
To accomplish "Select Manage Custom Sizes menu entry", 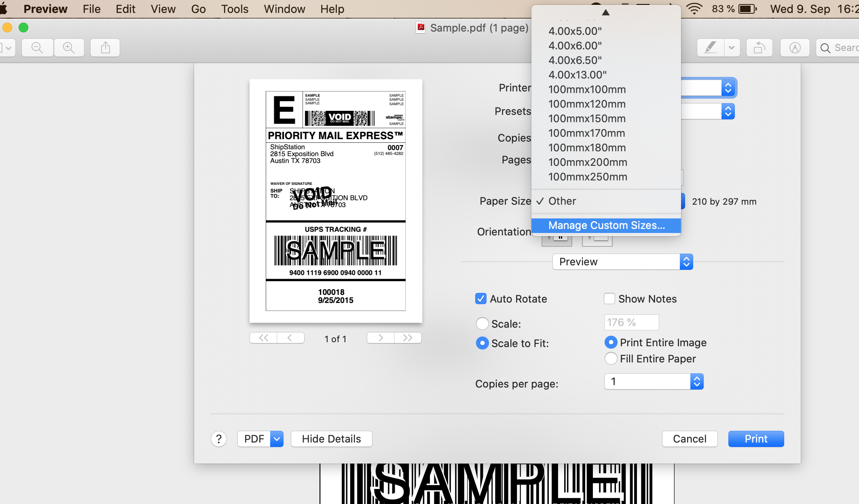I will [606, 225].
